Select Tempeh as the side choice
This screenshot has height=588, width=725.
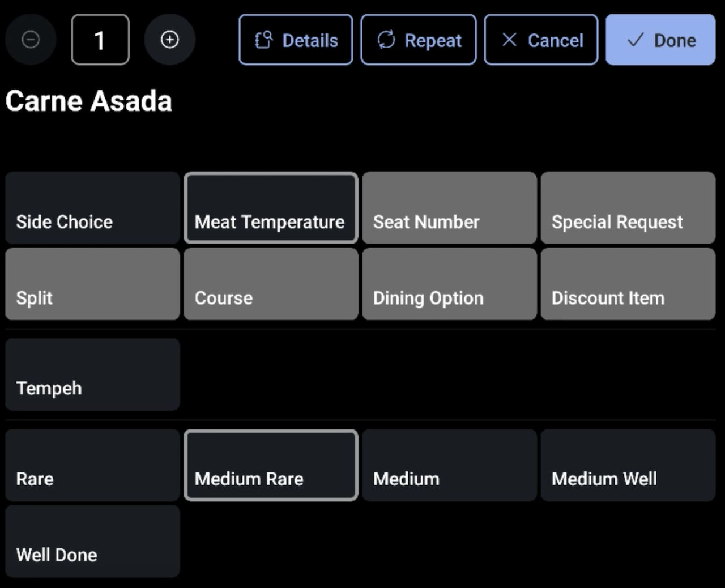coord(92,374)
